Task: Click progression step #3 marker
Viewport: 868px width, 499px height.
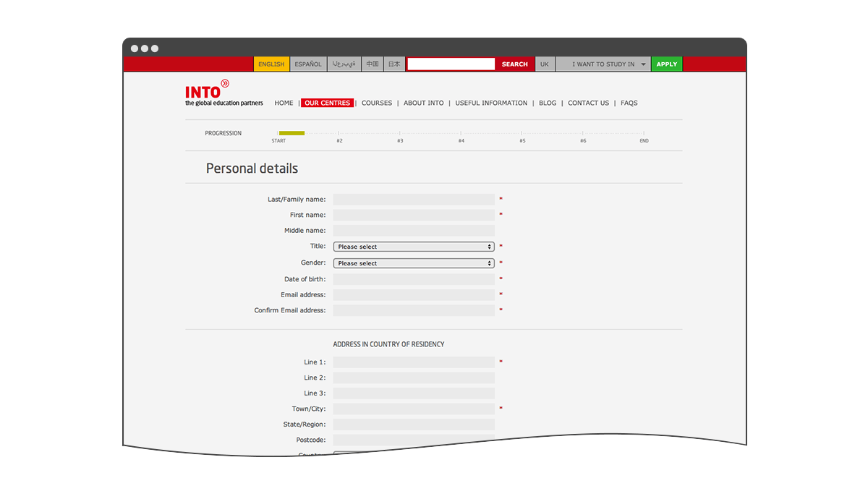Action: pyautogui.click(x=400, y=140)
